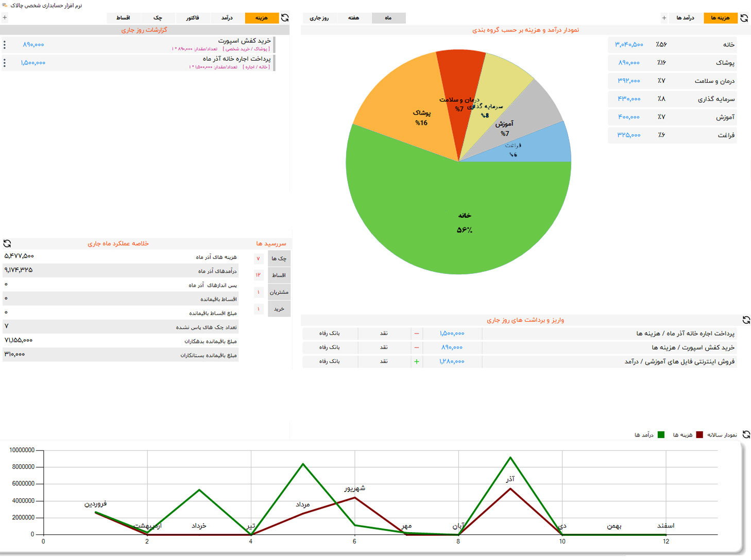751x560 pixels.
Task: Open اقساط due list
Action: coord(279,275)
